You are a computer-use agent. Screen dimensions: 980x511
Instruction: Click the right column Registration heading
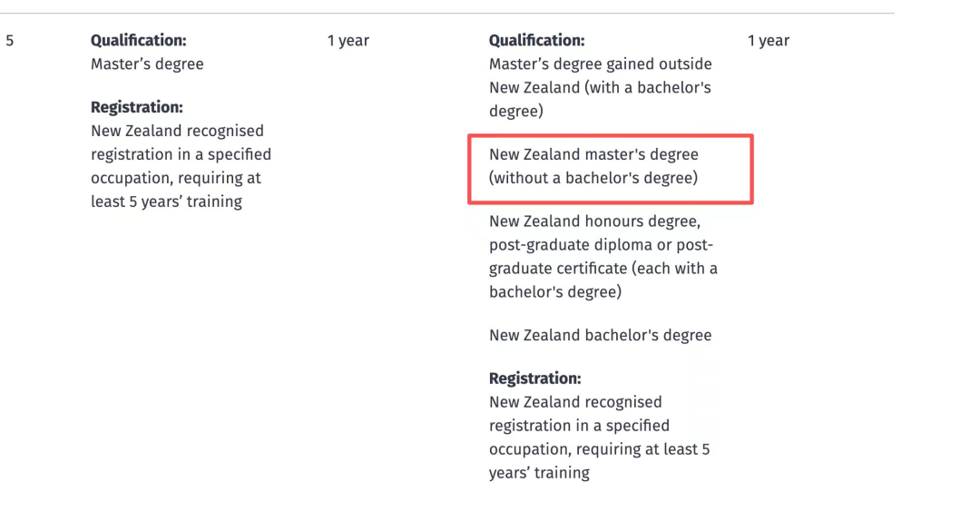coord(534,378)
